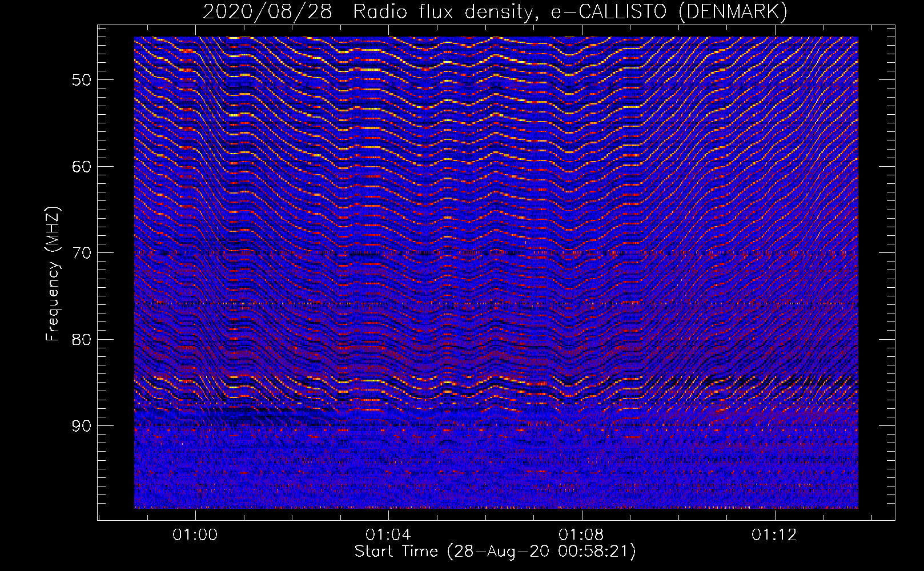The image size is (924, 571).
Task: Click the 01:08 time tick label
Action: 581,535
